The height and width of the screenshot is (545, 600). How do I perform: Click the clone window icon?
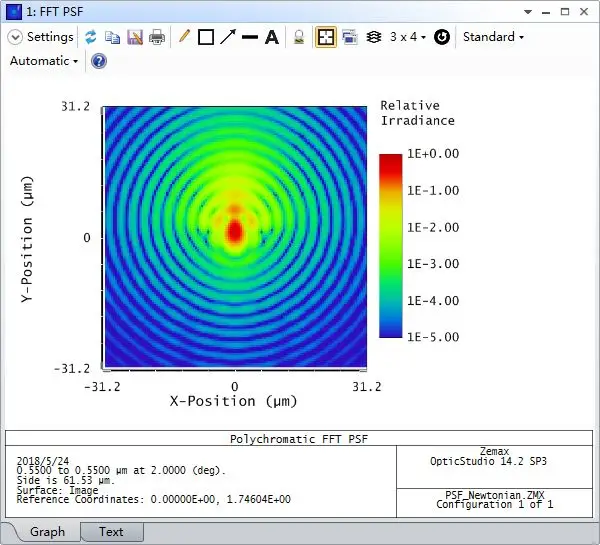pos(350,37)
